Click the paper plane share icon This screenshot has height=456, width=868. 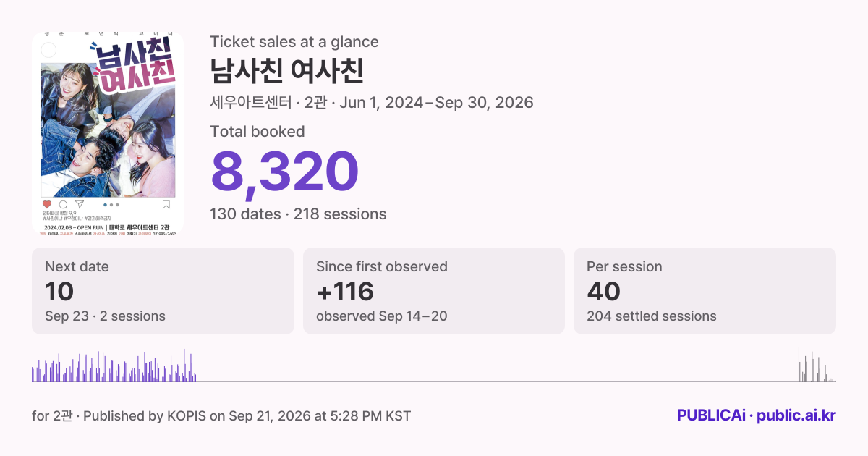click(80, 205)
